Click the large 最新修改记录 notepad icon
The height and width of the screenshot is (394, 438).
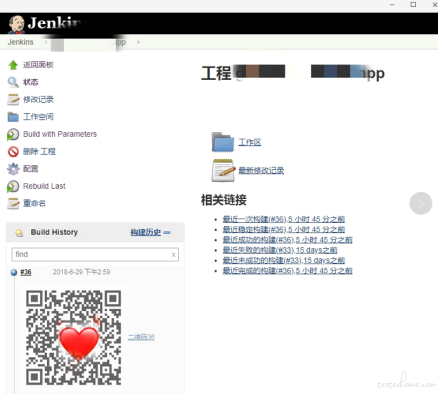point(223,170)
